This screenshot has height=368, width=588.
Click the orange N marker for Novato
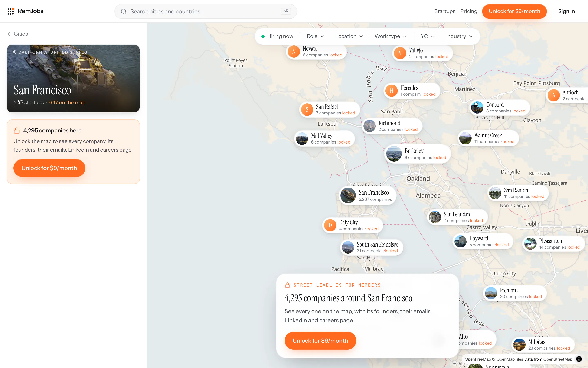coord(294,52)
